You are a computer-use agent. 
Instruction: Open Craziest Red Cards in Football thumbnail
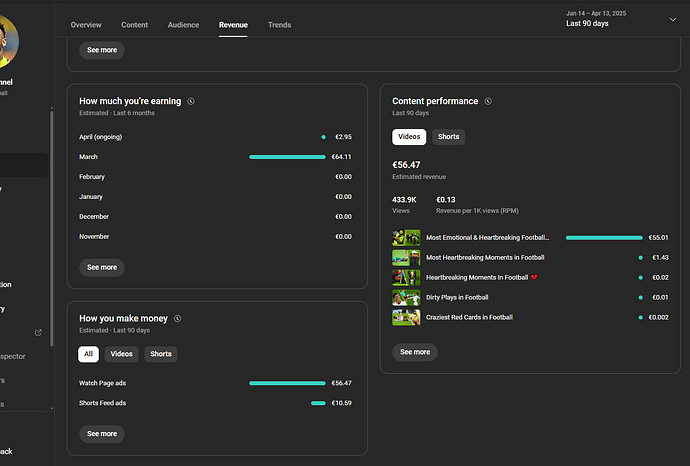(x=406, y=318)
